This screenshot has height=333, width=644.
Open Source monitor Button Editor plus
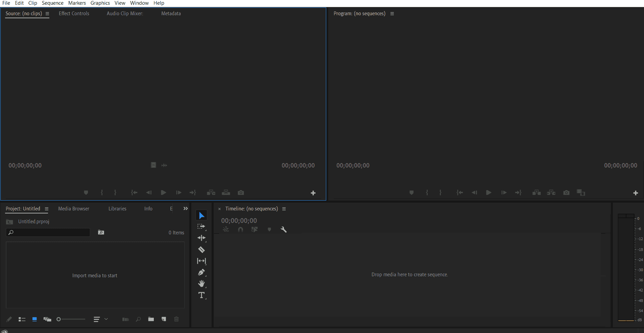pos(313,193)
